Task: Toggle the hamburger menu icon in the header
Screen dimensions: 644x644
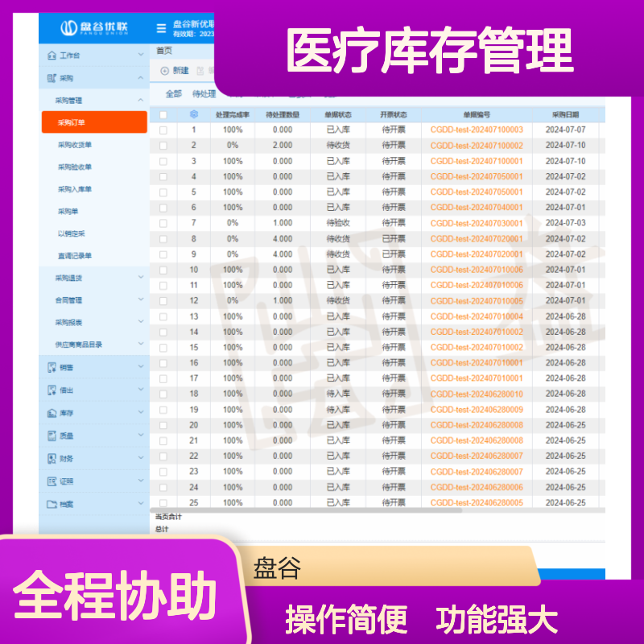Action: click(x=161, y=28)
